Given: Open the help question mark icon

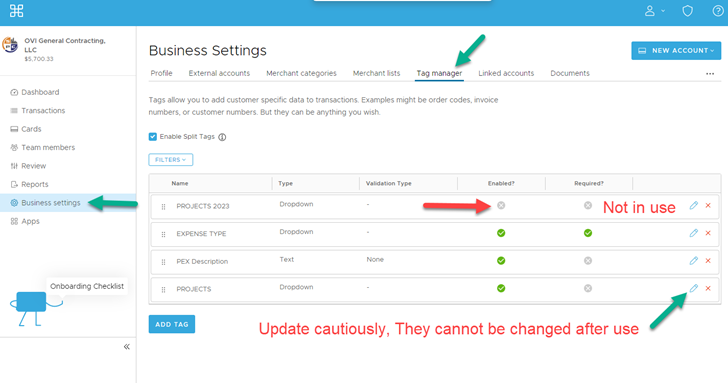Looking at the screenshot, I should 718,11.
